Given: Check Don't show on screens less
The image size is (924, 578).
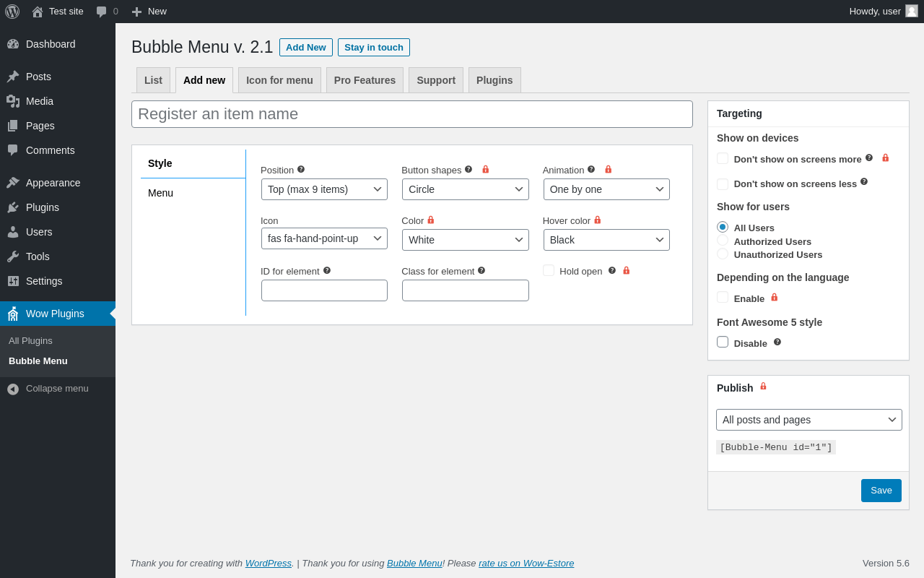Looking at the screenshot, I should 723,184.
